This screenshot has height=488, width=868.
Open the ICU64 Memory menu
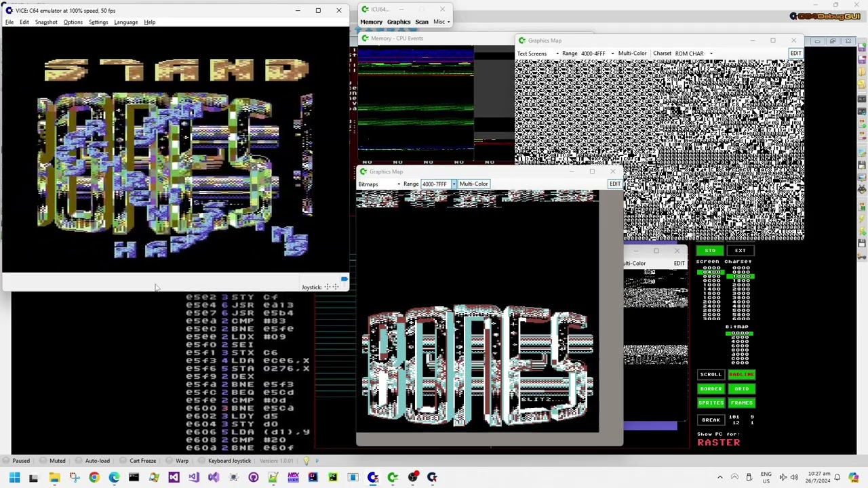(371, 22)
